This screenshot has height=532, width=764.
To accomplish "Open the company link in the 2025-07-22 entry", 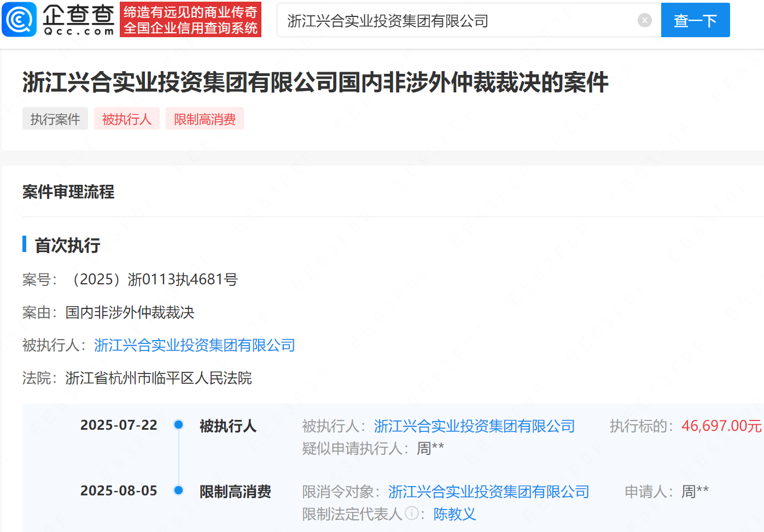I will (x=474, y=426).
